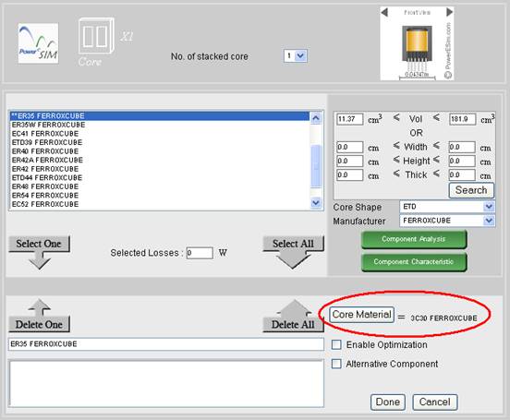Click the Selected Losses input field
This screenshot has height=420, width=510.
click(x=200, y=253)
